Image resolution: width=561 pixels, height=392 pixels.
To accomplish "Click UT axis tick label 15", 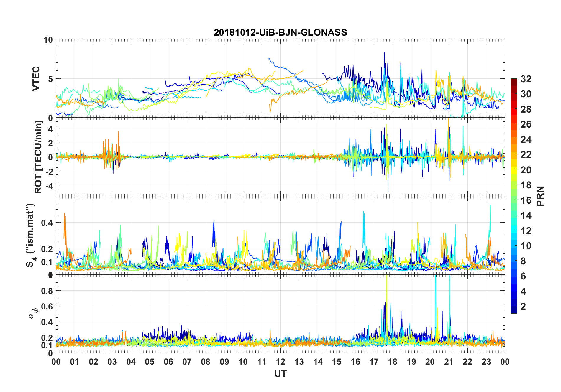I will pyautogui.click(x=337, y=362).
